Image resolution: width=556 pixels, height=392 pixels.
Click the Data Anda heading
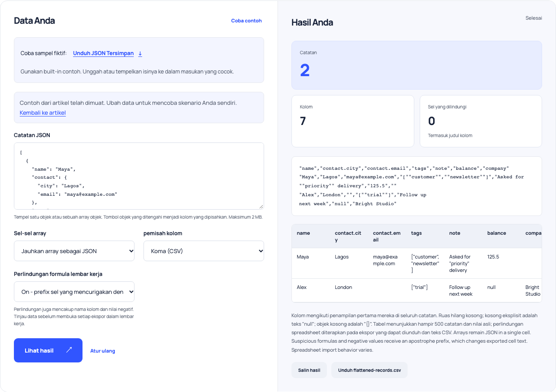35,21
